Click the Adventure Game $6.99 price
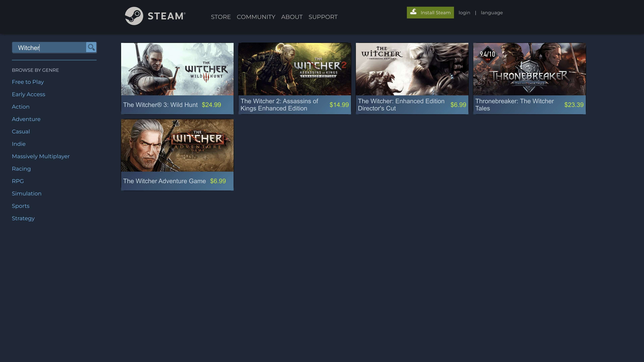Screen dimensions: 644x362 coord(218,181)
